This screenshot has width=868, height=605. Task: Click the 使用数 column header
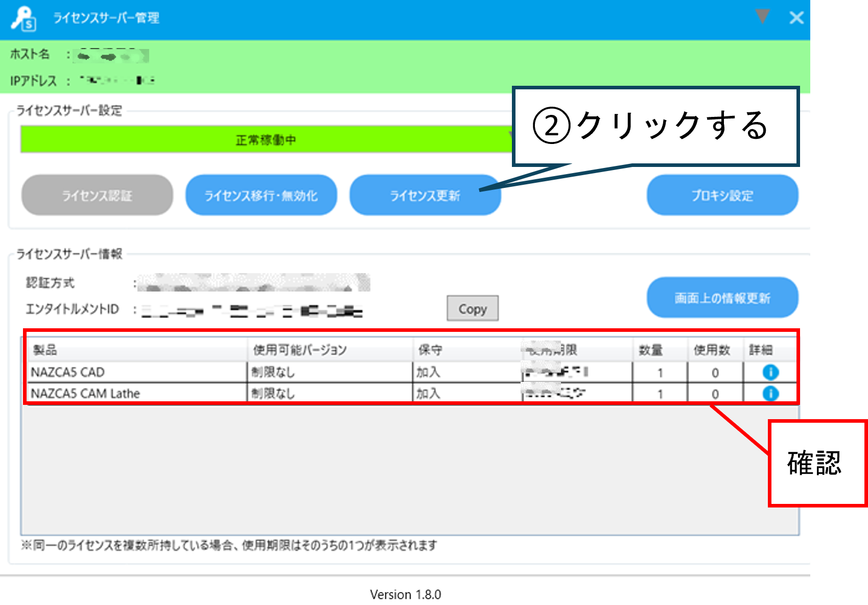[x=715, y=350]
